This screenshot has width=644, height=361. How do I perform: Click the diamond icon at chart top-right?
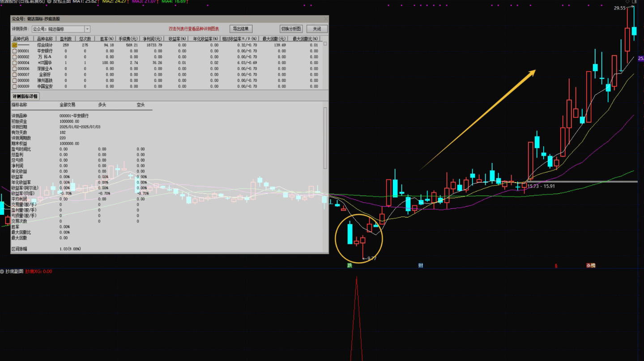tap(627, 2)
